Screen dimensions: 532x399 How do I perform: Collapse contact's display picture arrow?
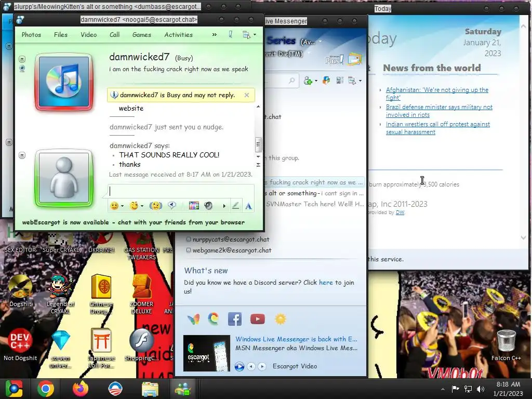click(22, 59)
